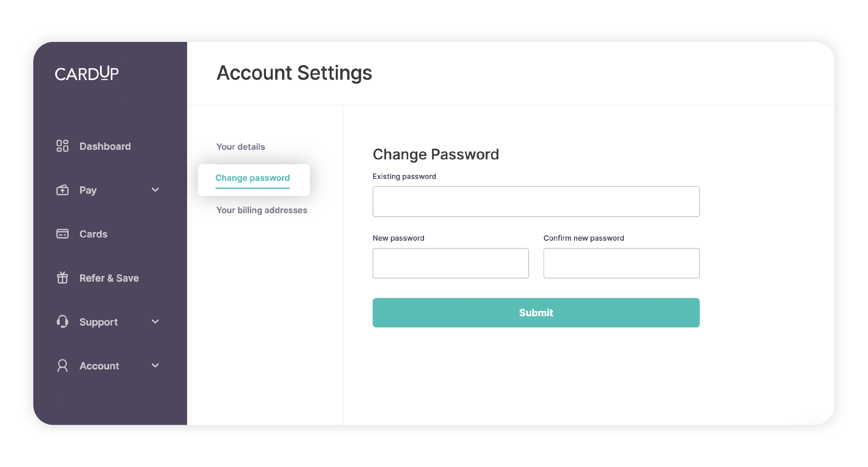Click the CardUp logo
868x467 pixels.
[x=87, y=73]
